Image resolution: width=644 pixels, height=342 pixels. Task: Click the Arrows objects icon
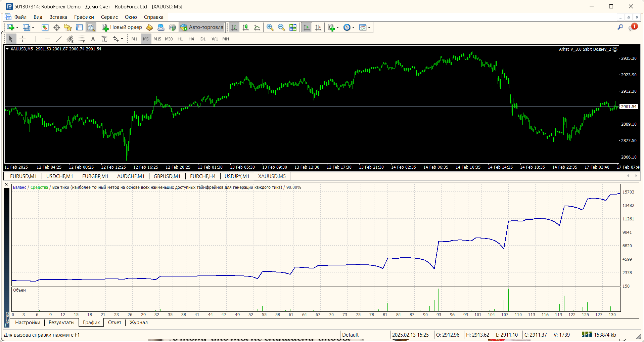coord(116,39)
